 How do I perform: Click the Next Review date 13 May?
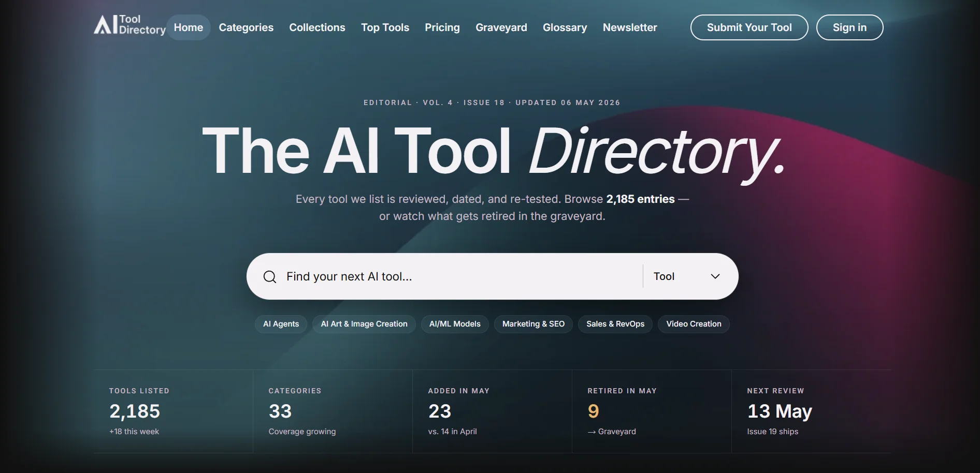tap(780, 411)
